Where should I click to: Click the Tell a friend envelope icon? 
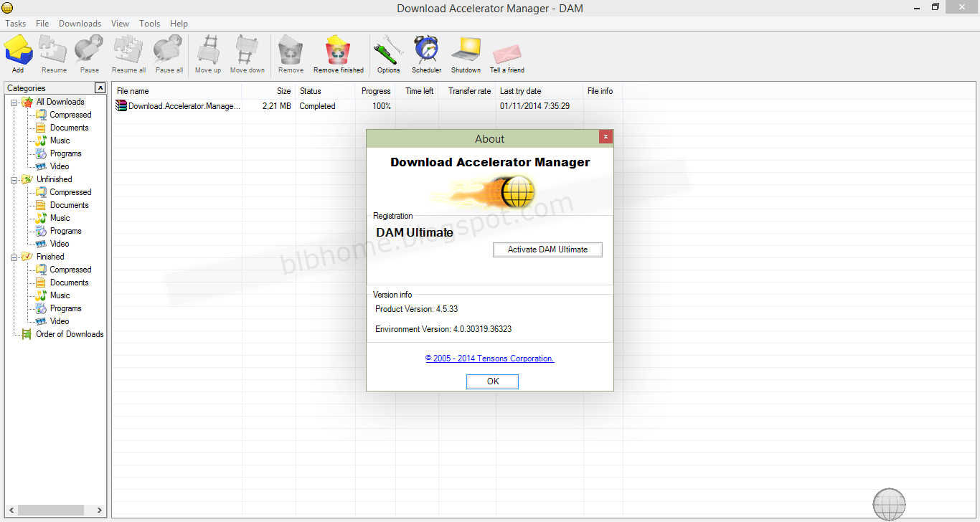[507, 54]
